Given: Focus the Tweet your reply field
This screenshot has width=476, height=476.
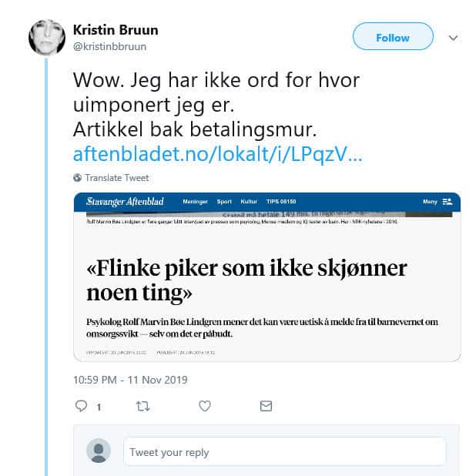Looking at the screenshot, I should point(284,451).
